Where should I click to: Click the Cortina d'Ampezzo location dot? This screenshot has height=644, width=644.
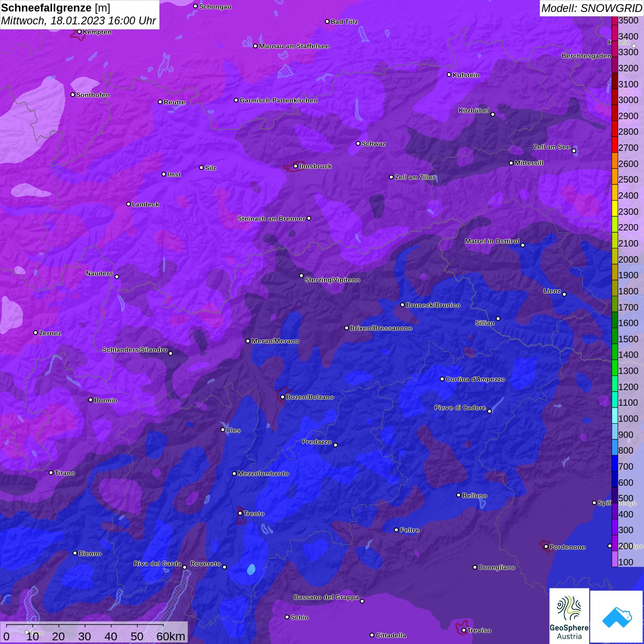[442, 379]
